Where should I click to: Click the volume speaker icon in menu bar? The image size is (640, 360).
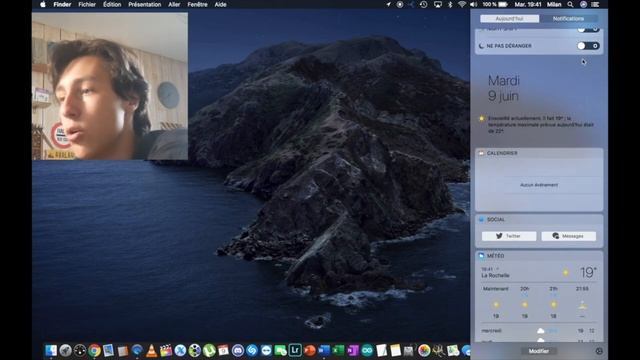point(473,4)
